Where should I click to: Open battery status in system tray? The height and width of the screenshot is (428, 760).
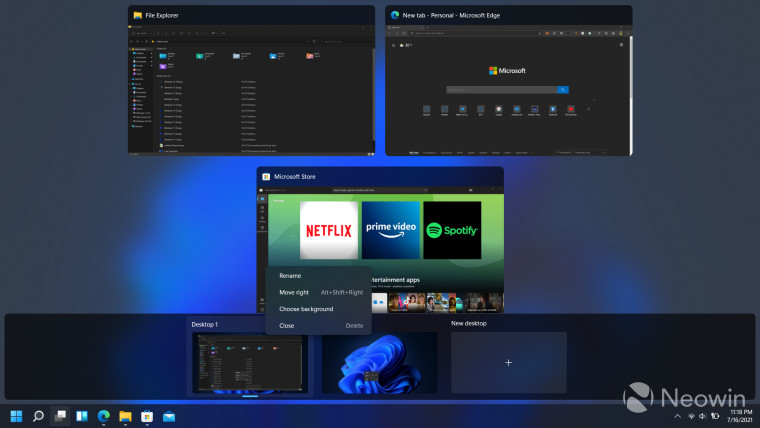715,416
